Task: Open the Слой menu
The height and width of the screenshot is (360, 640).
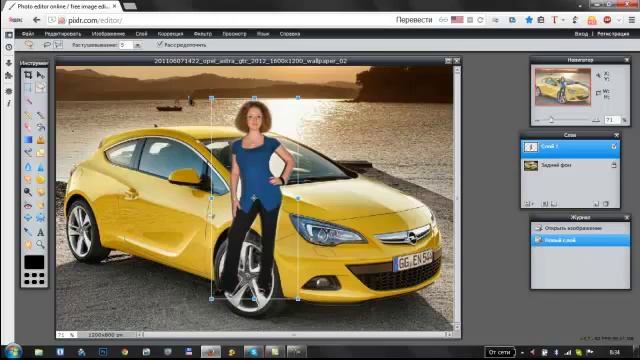Action: pyautogui.click(x=141, y=34)
